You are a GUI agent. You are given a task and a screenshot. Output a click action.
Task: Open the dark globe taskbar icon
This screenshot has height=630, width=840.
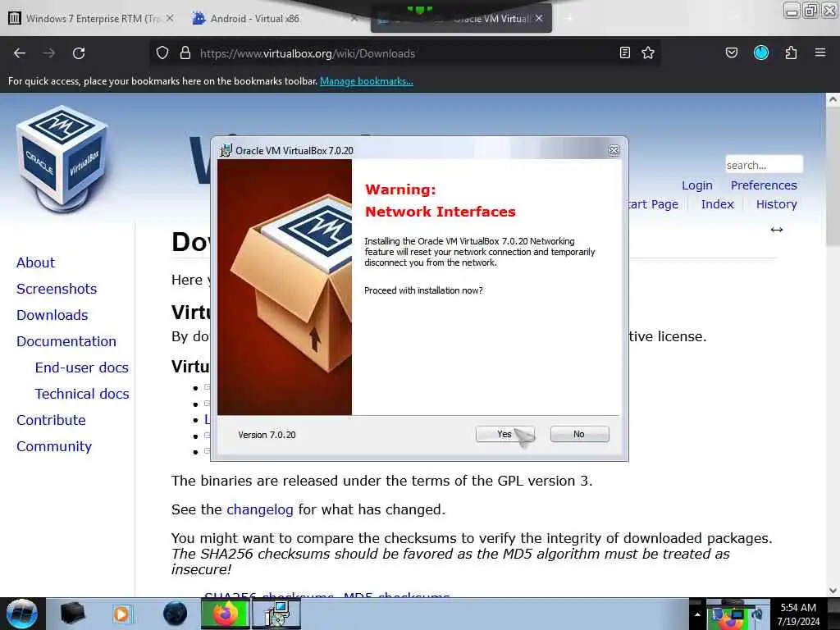[x=175, y=614]
